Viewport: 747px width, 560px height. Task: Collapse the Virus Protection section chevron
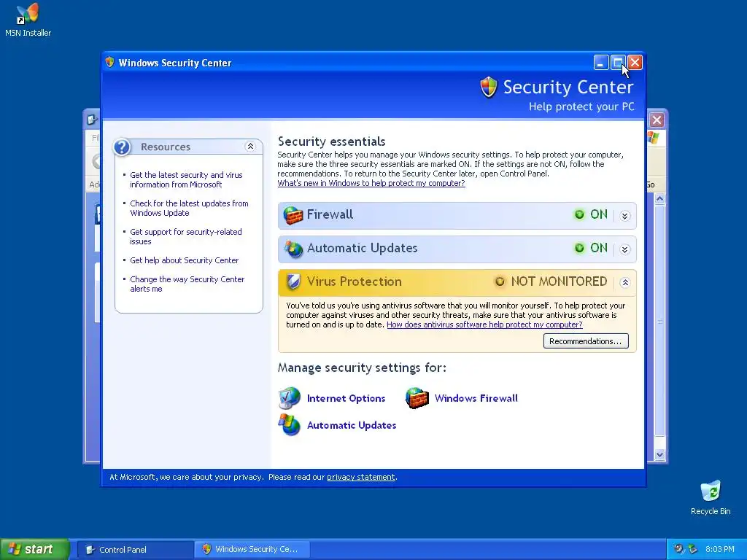[x=624, y=282]
